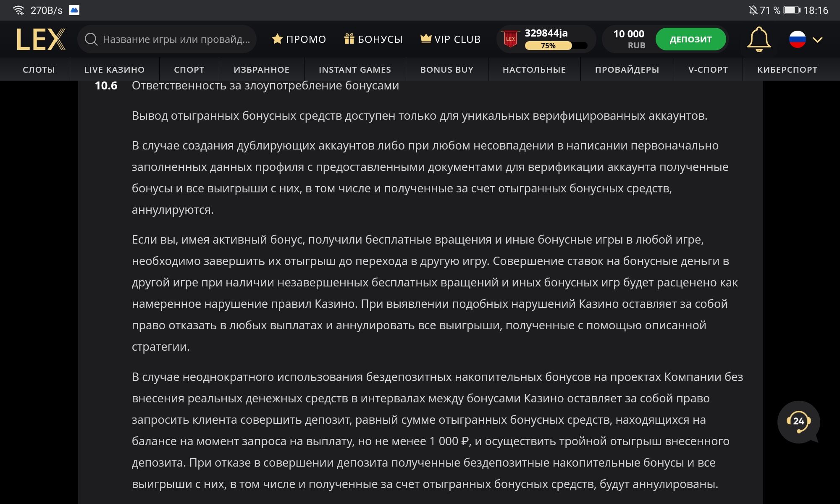Click the search magnifier icon

point(91,39)
